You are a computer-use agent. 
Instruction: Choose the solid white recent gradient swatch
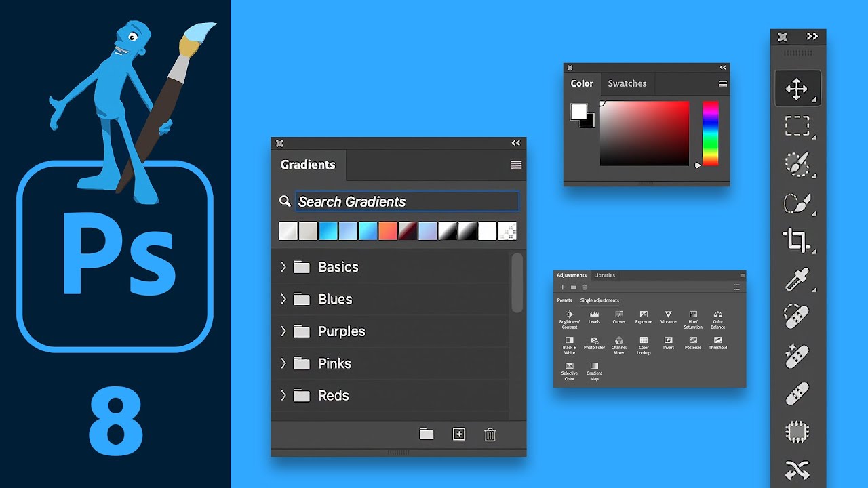pos(487,231)
